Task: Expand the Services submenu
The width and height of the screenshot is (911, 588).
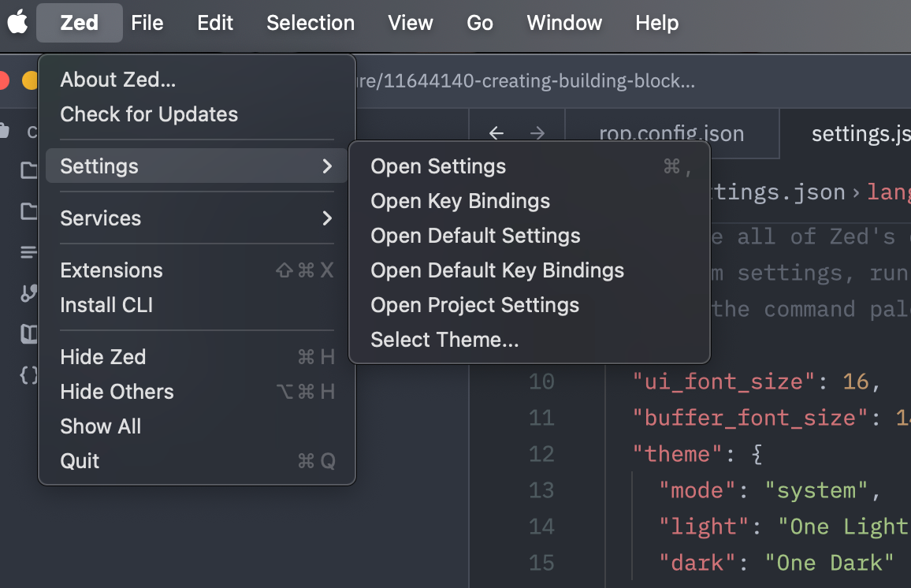Action: [x=101, y=218]
